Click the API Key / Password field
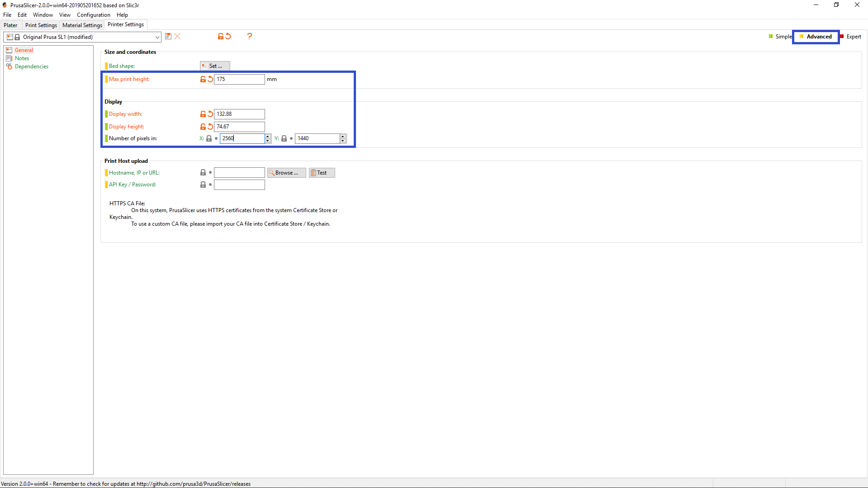 pos(239,185)
